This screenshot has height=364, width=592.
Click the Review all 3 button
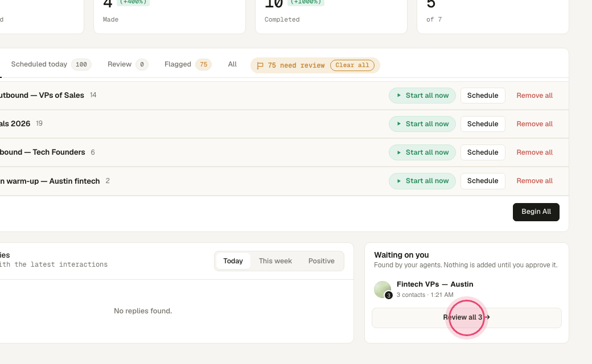tap(467, 317)
